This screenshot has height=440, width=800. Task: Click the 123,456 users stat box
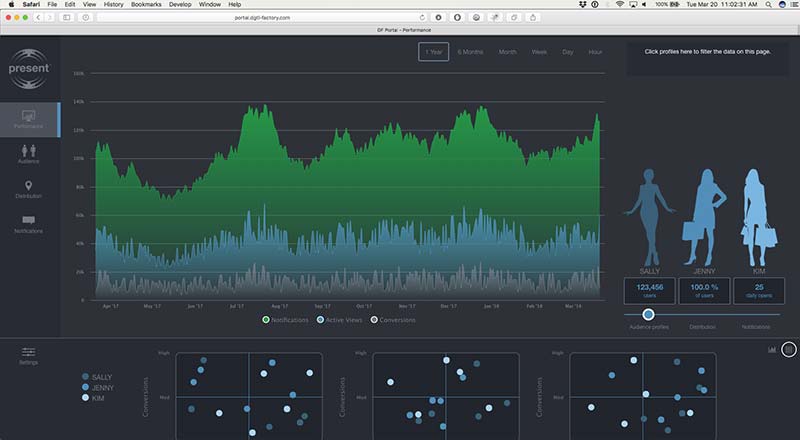tap(649, 291)
